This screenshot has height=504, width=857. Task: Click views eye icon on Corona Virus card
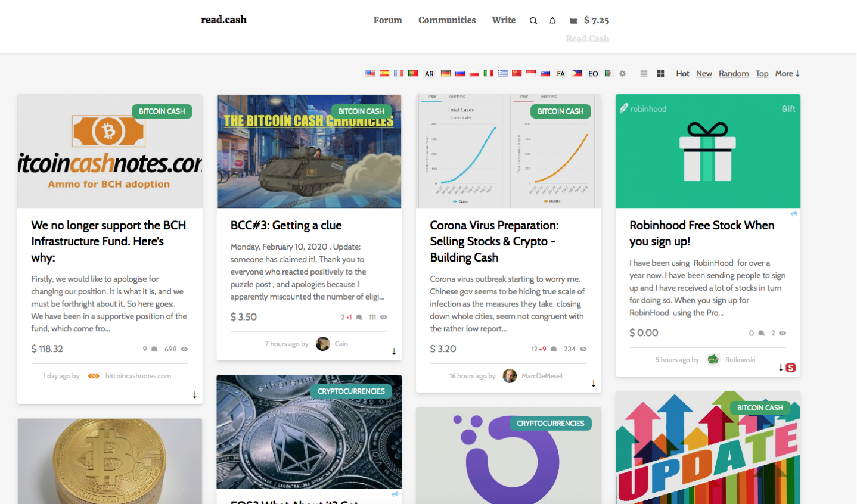coord(583,349)
